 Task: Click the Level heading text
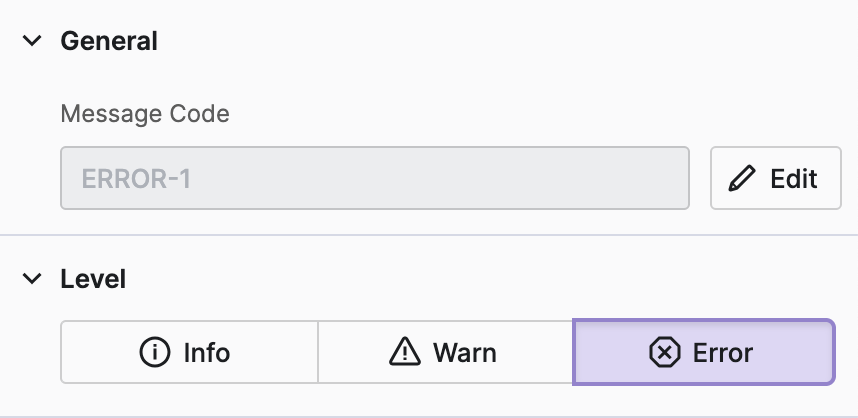[x=93, y=278]
